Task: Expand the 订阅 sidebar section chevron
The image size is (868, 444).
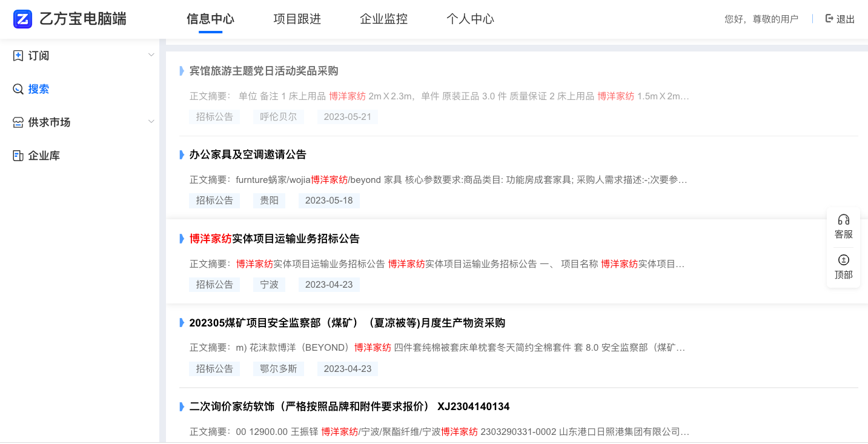Action: coord(151,56)
